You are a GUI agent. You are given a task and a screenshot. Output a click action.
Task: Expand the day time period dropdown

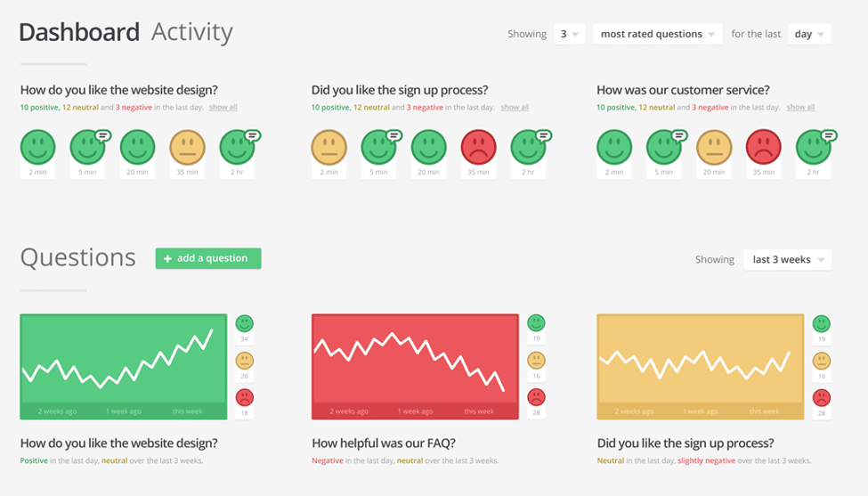click(x=809, y=35)
